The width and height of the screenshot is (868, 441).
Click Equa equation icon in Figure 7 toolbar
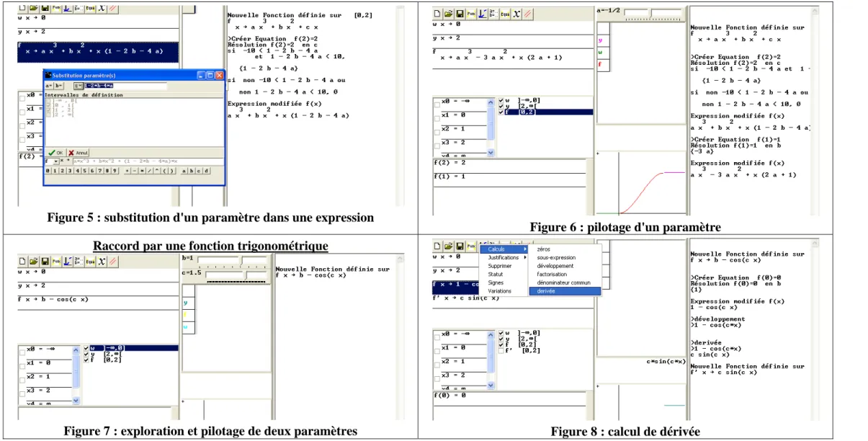click(90, 261)
